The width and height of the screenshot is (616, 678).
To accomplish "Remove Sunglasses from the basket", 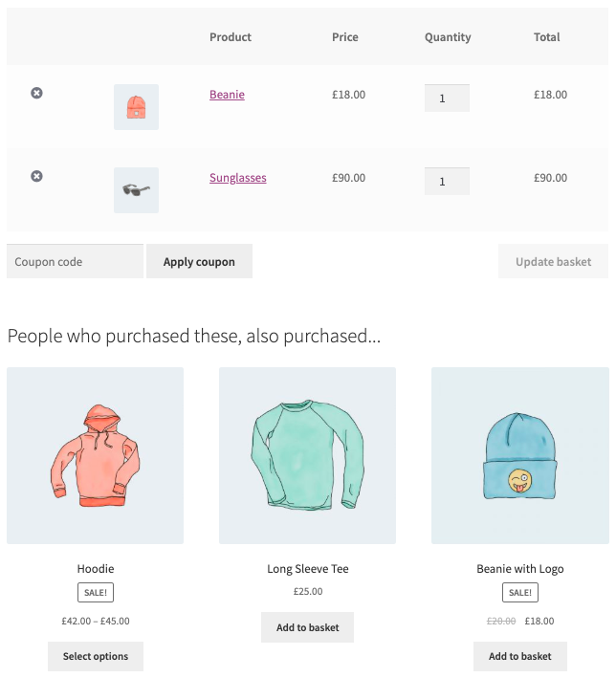I will pyautogui.click(x=36, y=176).
